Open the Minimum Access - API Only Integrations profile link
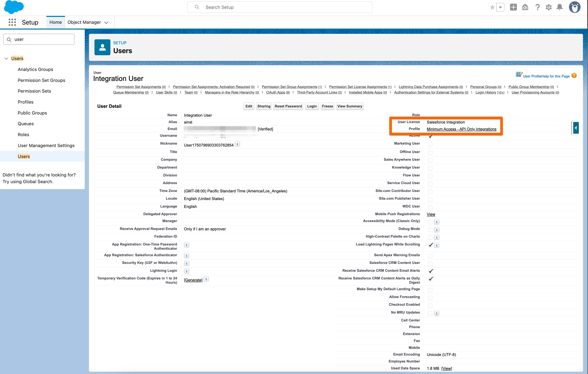 (461, 129)
